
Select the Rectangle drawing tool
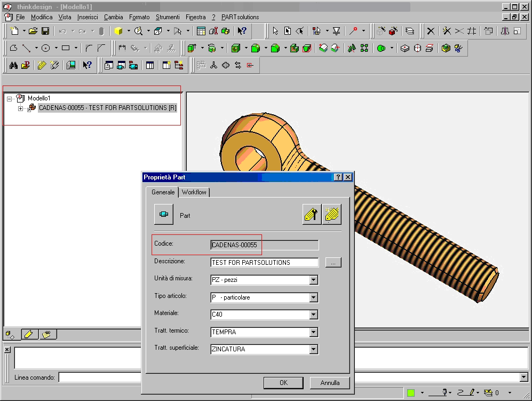[66, 48]
